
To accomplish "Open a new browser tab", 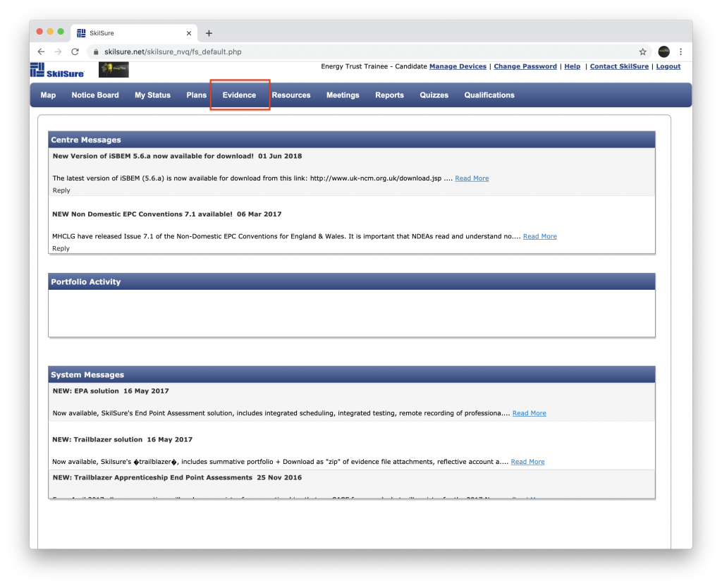I will [209, 33].
